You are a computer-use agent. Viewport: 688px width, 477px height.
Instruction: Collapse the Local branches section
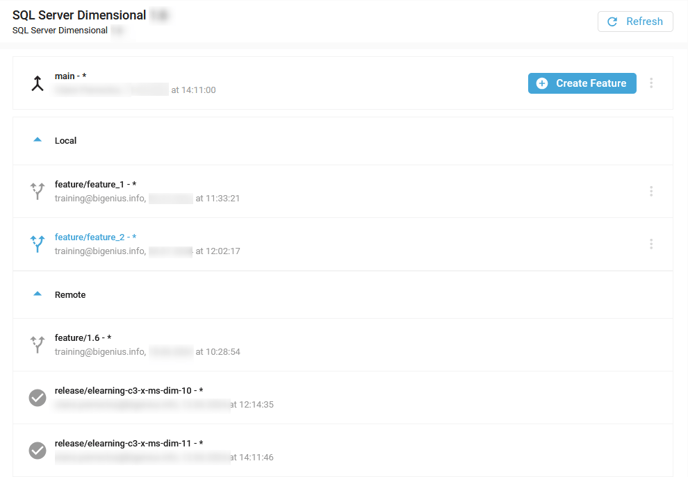[37, 140]
